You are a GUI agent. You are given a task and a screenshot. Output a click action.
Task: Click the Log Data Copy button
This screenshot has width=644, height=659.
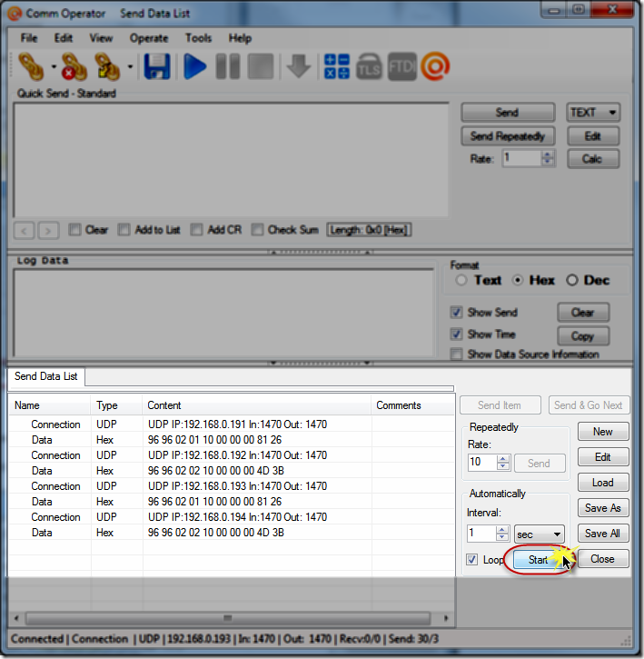(x=583, y=336)
